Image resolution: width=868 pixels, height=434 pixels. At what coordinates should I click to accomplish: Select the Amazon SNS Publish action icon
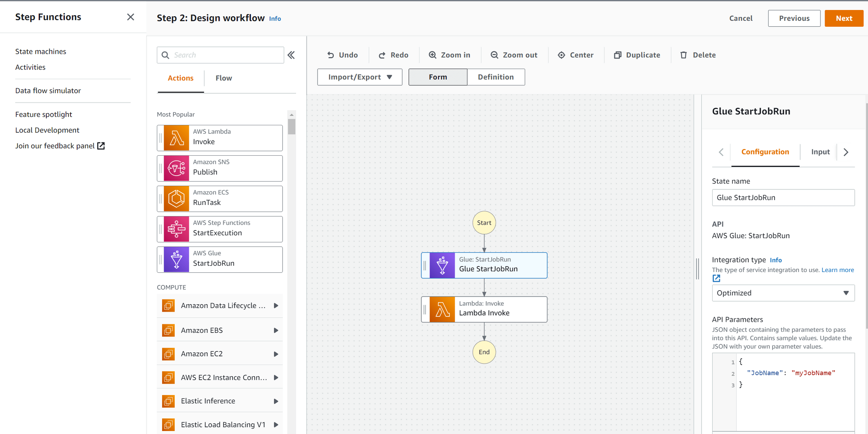pyautogui.click(x=176, y=168)
